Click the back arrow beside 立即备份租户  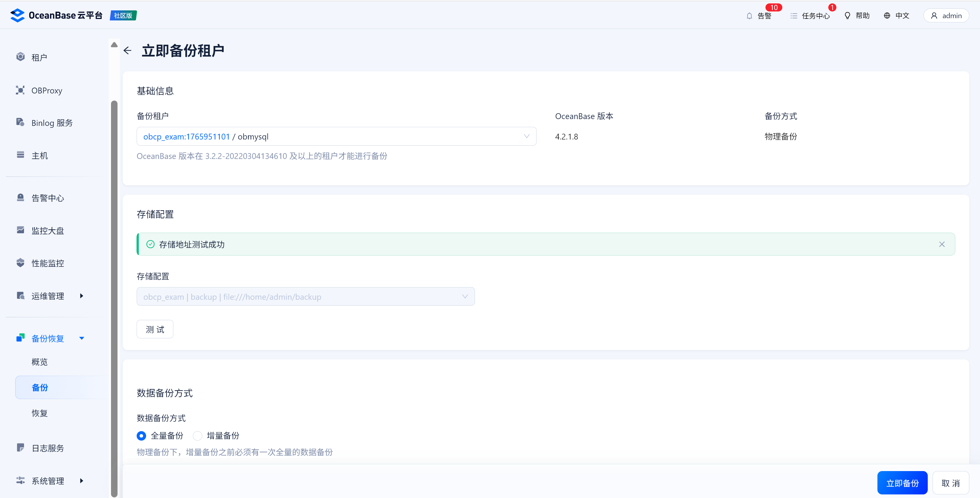(x=128, y=51)
